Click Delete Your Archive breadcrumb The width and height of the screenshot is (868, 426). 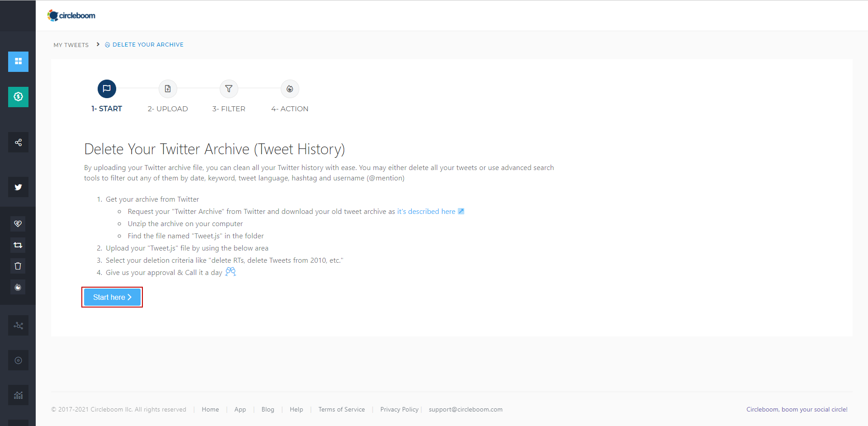148,45
